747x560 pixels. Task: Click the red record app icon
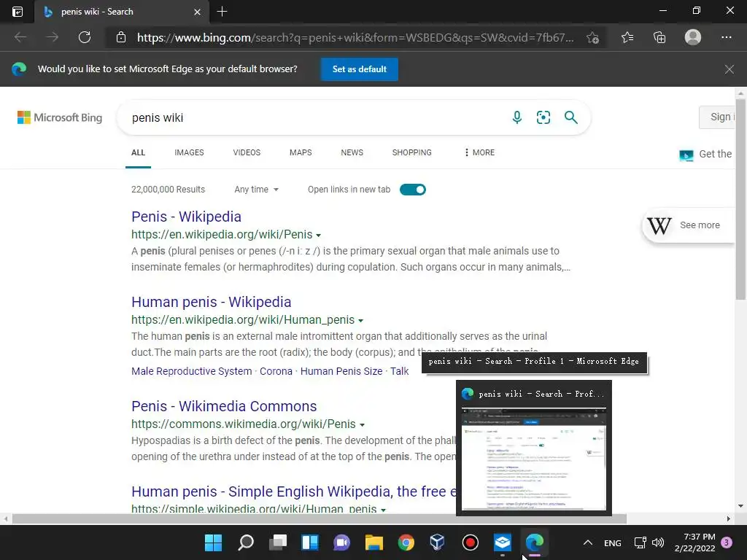(x=471, y=542)
